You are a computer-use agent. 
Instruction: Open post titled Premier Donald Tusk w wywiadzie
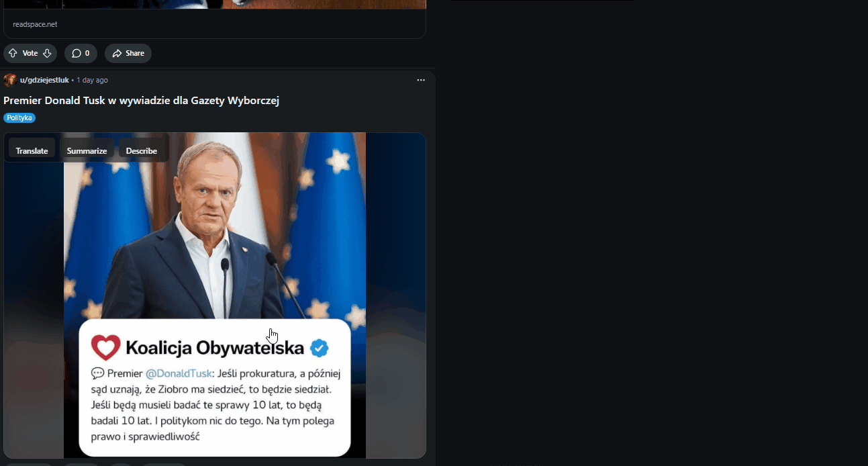141,100
